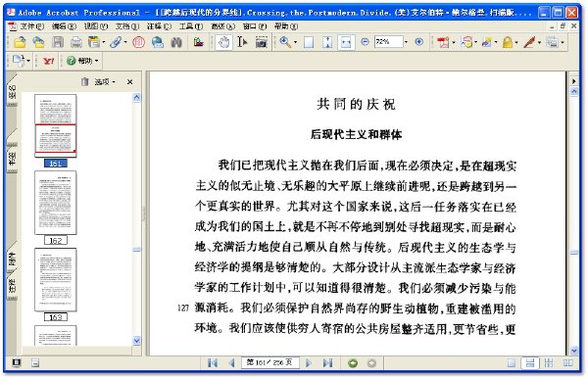Viewport: 588px width, 379px height.
Task: Click the Open Web Page icon
Action: point(38,42)
